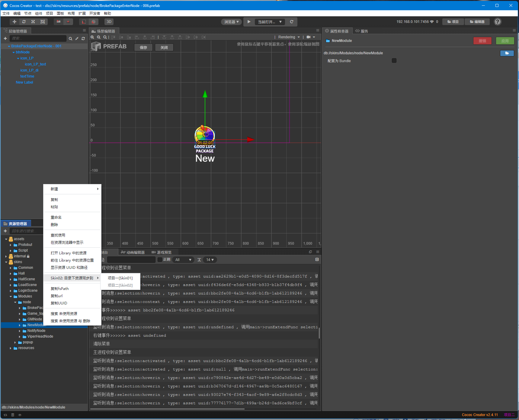519x420 pixels.
Task: Pop out the console panel
Action: pos(310,252)
